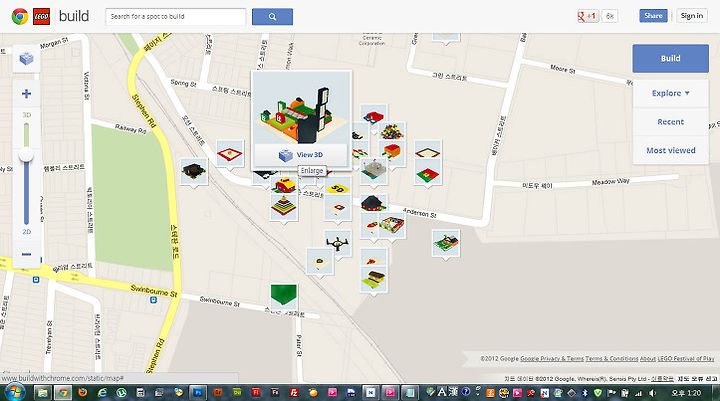720x401 pixels.
Task: Click the Share button
Action: [653, 16]
